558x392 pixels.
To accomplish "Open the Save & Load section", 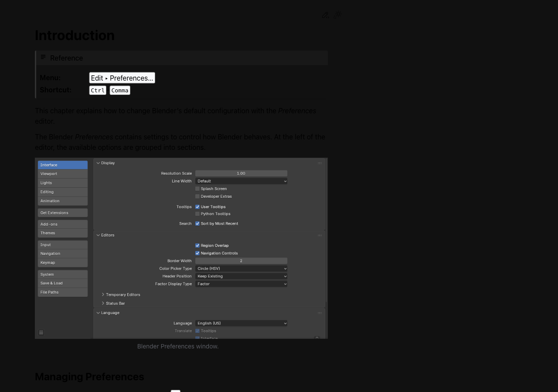I will pyautogui.click(x=63, y=283).
